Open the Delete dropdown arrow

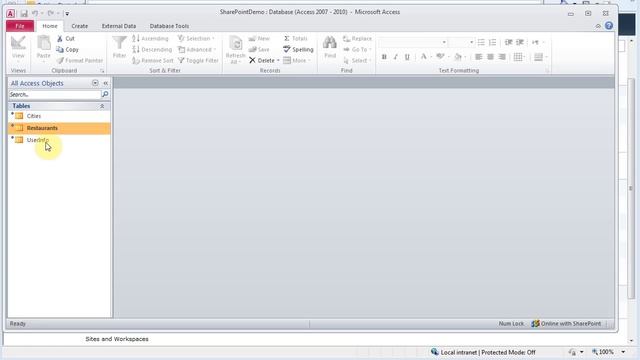pyautogui.click(x=278, y=60)
